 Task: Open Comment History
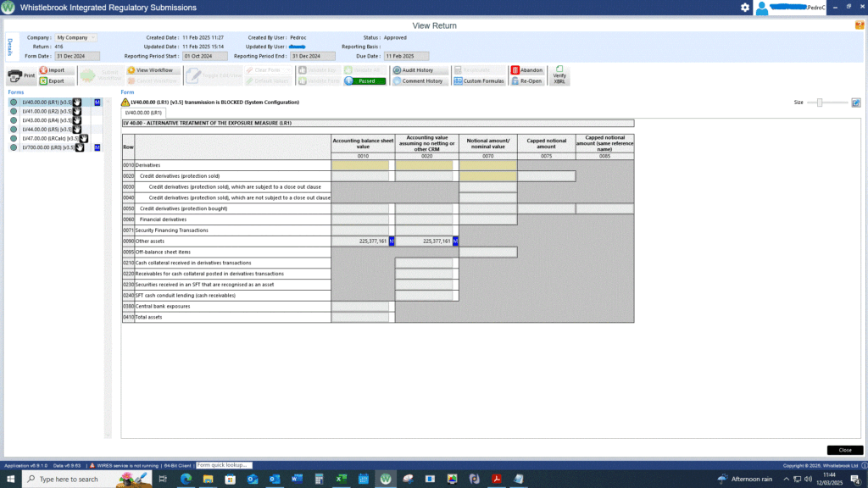(417, 81)
